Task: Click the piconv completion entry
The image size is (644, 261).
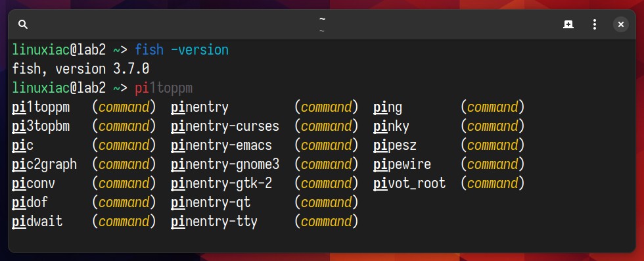Action: pos(34,183)
